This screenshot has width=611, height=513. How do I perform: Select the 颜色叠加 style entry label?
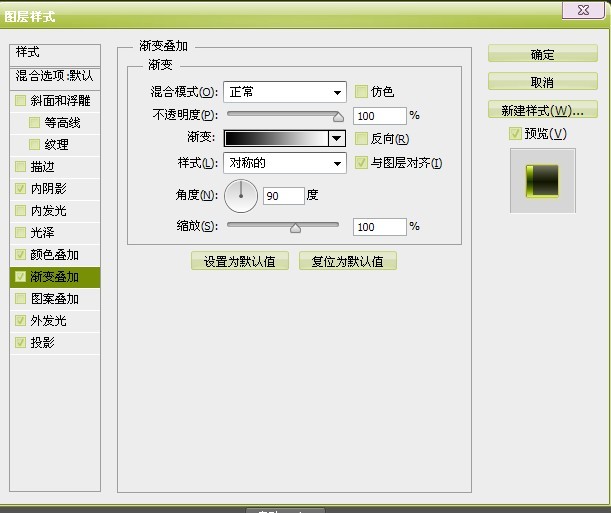[55, 255]
